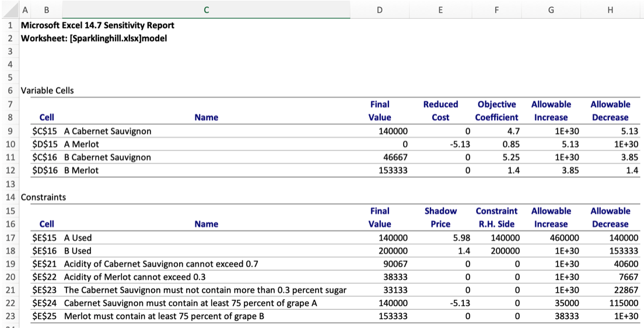Click the $E$25 cell reference
Screen dimensions: 644x329
coord(44,316)
